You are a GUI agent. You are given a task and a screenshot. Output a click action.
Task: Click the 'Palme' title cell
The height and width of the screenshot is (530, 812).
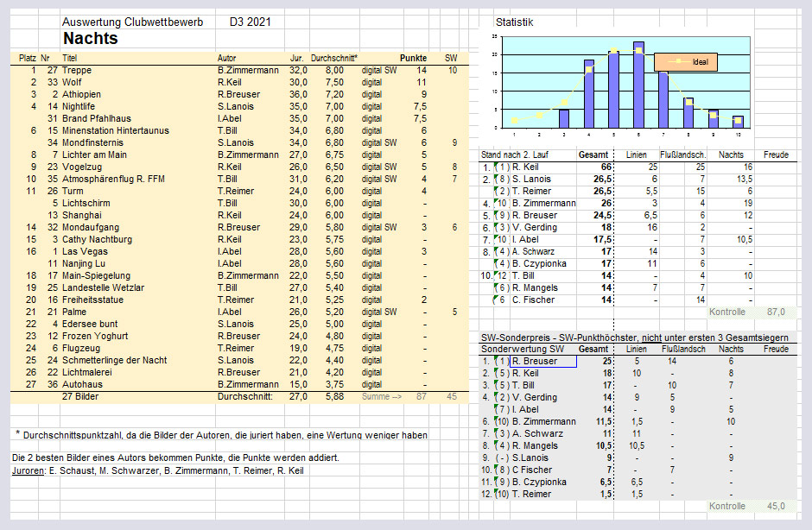pyautogui.click(x=74, y=312)
